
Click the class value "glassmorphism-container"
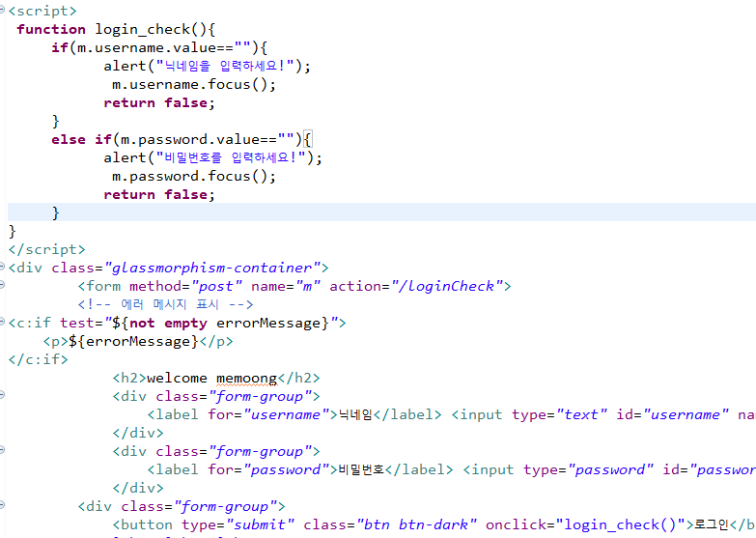pyautogui.click(x=212, y=268)
